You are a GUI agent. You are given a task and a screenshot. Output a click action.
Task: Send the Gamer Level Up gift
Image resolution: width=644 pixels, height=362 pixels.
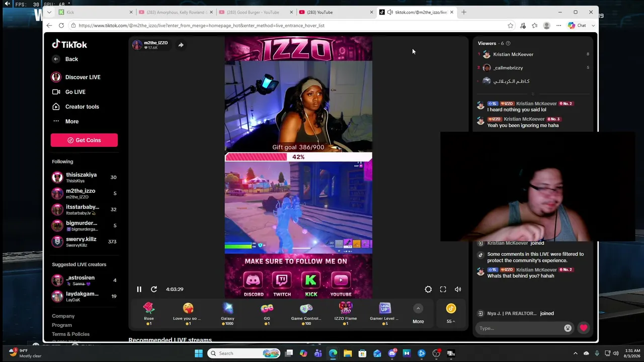click(384, 314)
